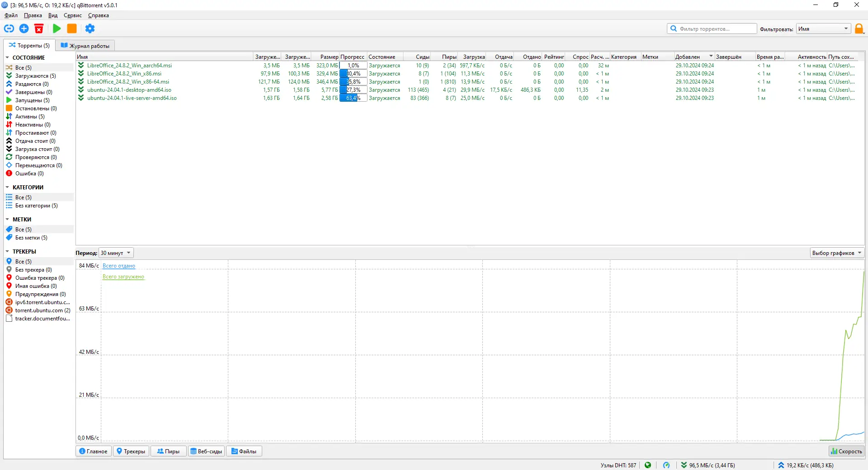Collapse the СОСТОЯНИЕ section
This screenshot has width=868, height=470.
pos(8,58)
